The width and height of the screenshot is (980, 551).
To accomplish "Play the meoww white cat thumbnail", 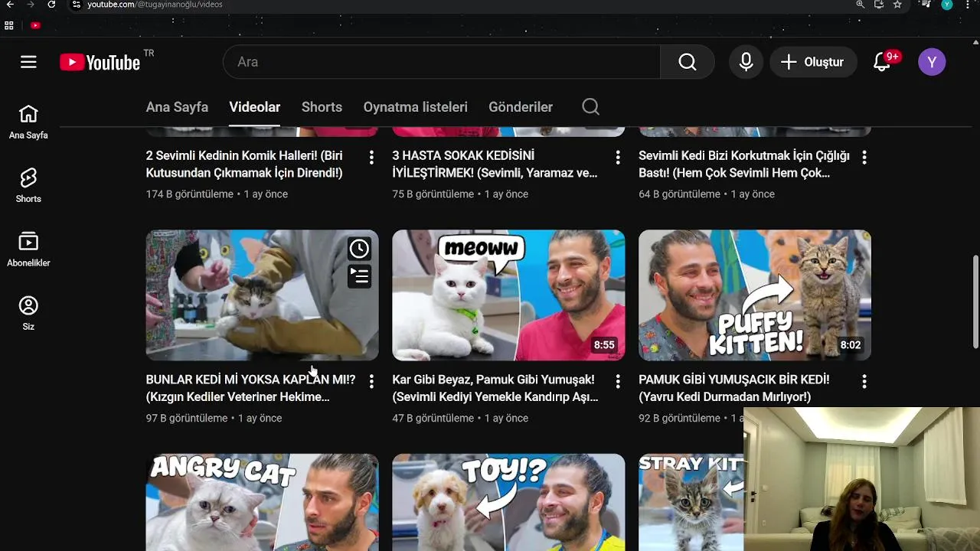I will pyautogui.click(x=508, y=295).
